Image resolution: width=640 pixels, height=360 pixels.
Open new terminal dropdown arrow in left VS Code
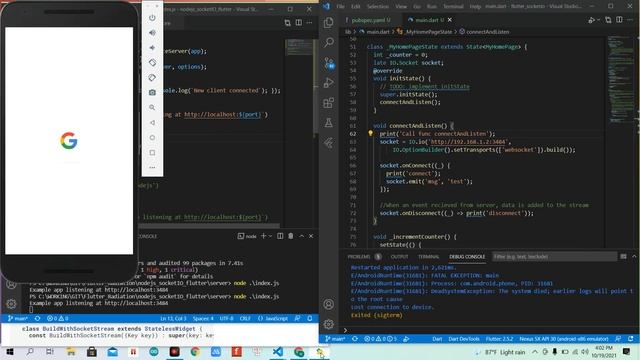[x=270, y=236]
